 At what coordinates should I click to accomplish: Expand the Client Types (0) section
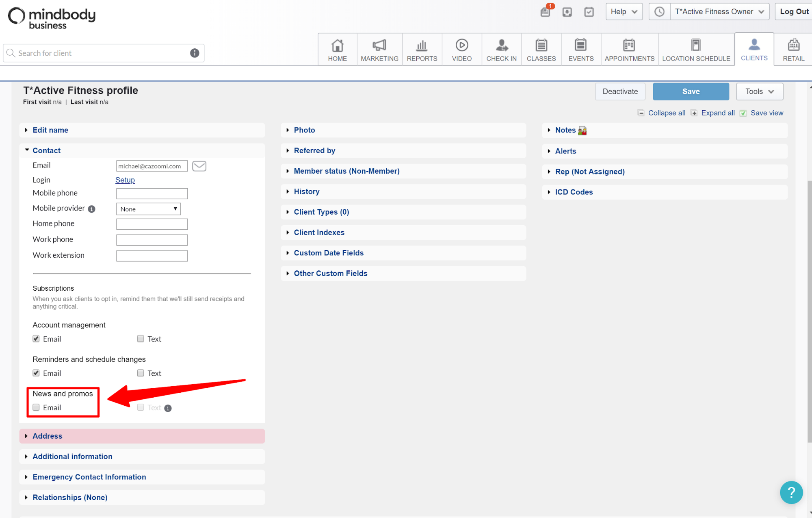[x=403, y=212]
